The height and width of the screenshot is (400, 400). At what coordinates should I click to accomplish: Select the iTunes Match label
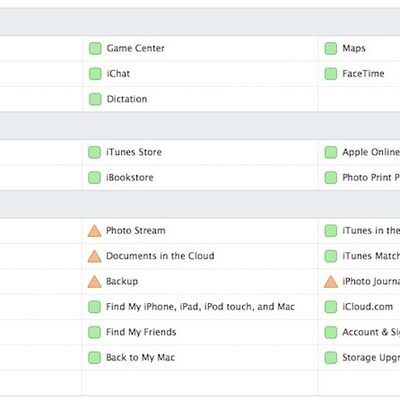tap(371, 256)
